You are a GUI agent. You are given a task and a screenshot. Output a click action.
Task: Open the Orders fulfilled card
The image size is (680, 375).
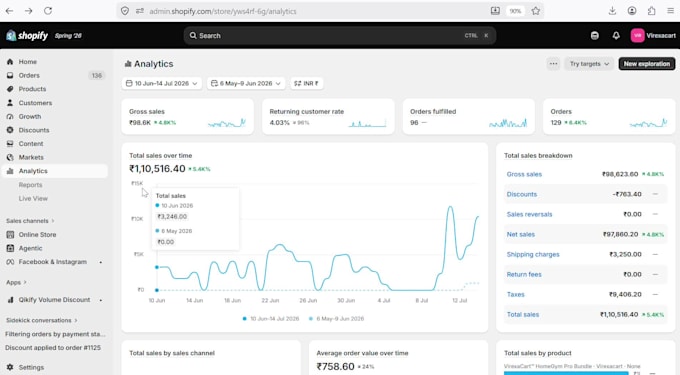coord(469,117)
